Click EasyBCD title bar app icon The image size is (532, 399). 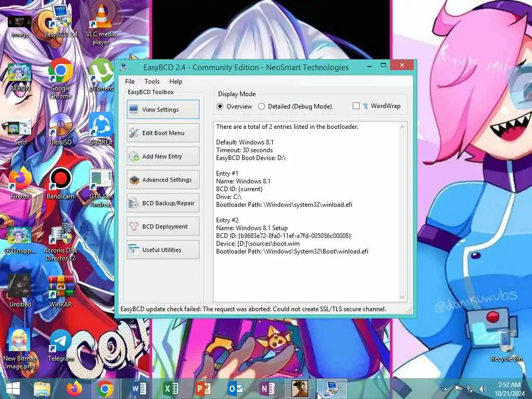coord(124,67)
